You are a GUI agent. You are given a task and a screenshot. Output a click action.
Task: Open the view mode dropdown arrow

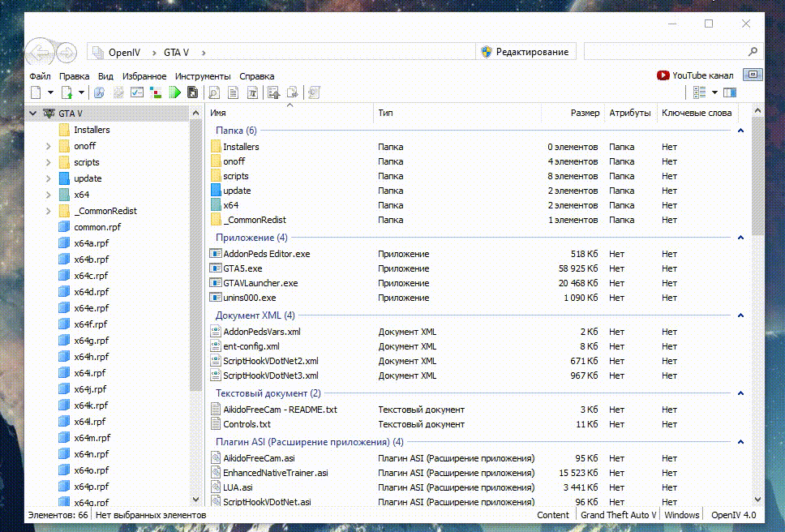pos(714,92)
